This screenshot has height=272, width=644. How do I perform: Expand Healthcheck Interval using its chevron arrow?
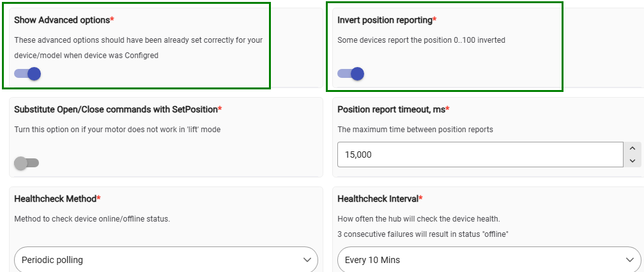[630, 260]
